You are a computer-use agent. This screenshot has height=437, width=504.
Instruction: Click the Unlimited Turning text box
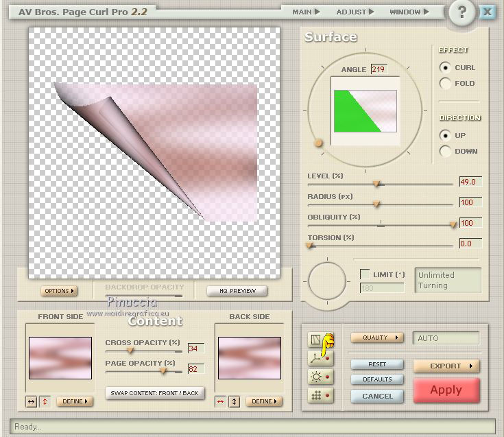448,281
